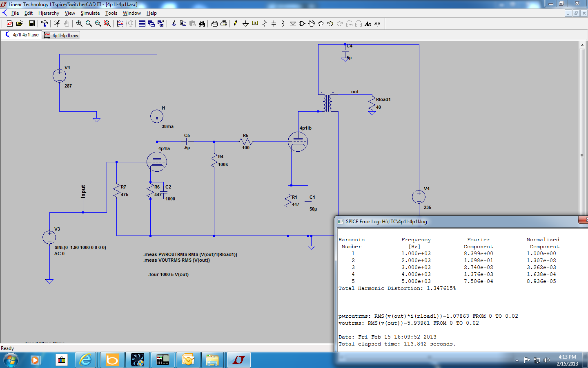Click the schematic vertical scrollbar thumb
The width and height of the screenshot is (588, 368).
coord(582,156)
